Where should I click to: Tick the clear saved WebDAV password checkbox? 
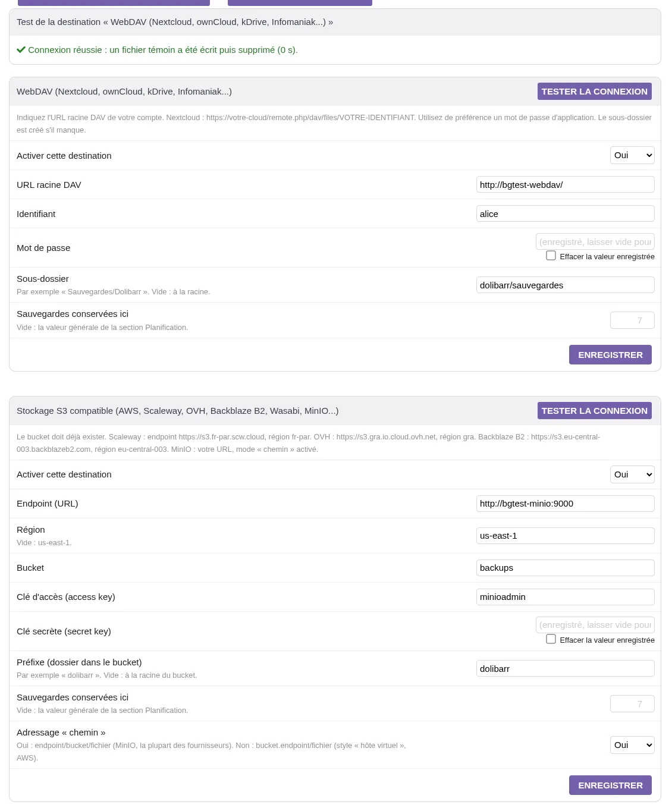[x=551, y=256]
